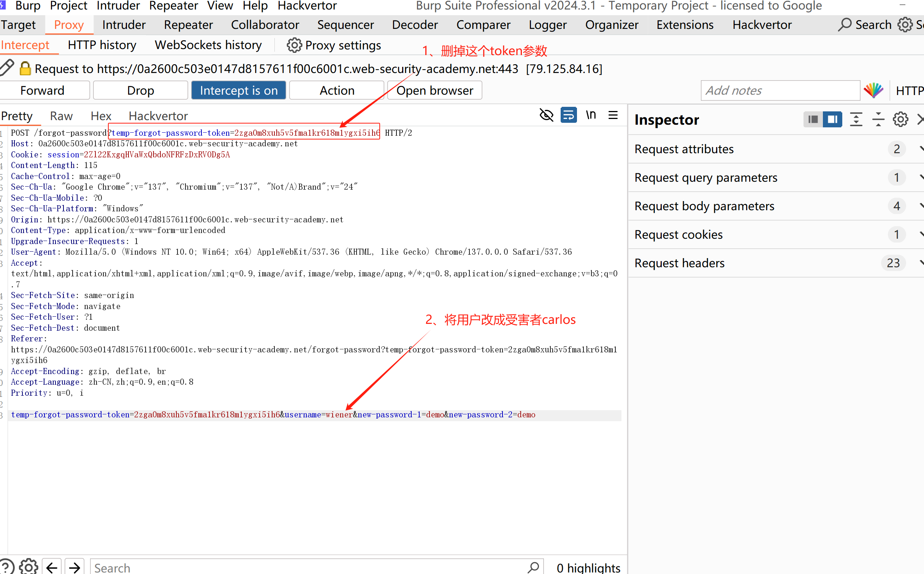Open the HTTP history tab
The height and width of the screenshot is (574, 924).
102,45
